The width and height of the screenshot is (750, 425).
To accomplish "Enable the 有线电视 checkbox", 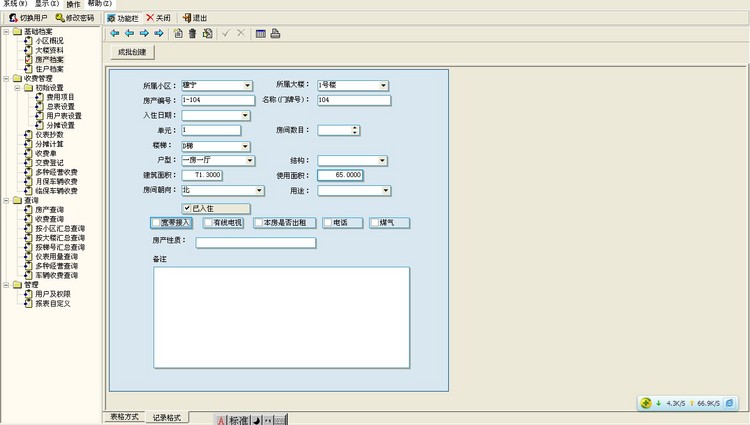I will (209, 222).
